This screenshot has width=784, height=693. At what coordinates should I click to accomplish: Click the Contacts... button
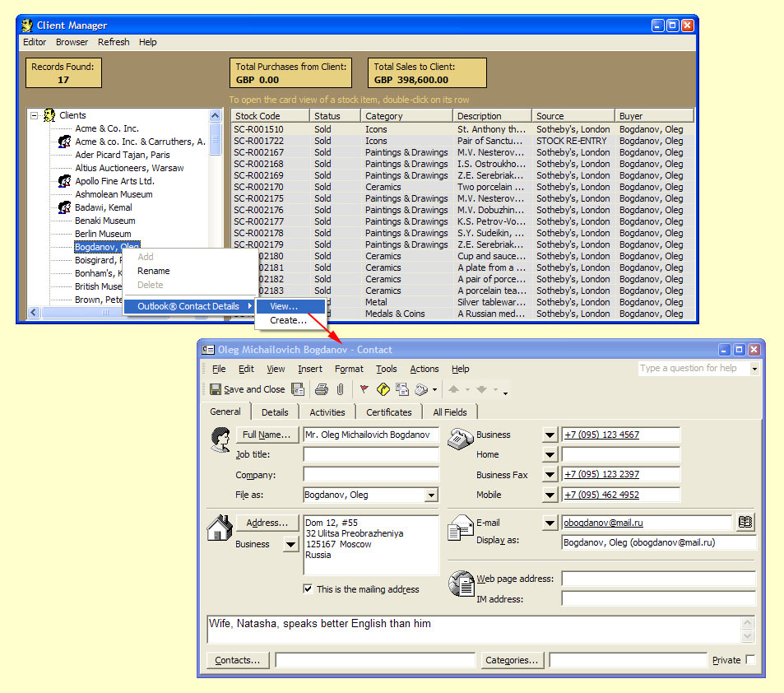238,660
